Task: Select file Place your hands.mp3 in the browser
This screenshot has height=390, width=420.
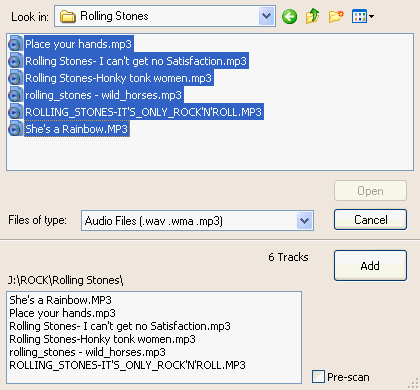Action: click(79, 44)
